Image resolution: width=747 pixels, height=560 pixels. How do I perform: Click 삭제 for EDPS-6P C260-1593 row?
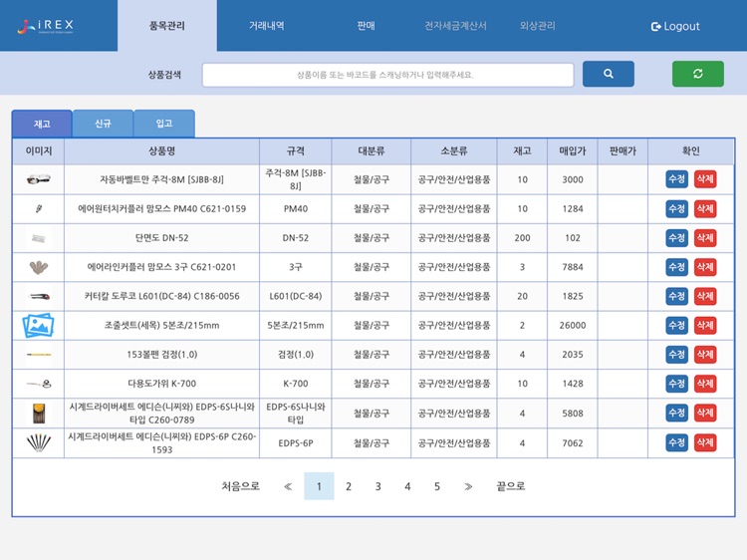coord(705,442)
